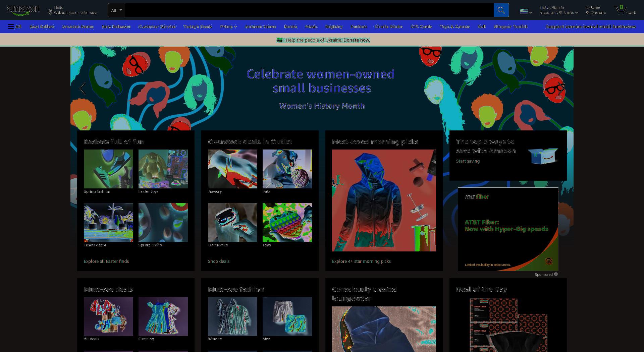The height and width of the screenshot is (352, 644).
Task: Open the Spring crafts thumbnail
Action: (163, 223)
